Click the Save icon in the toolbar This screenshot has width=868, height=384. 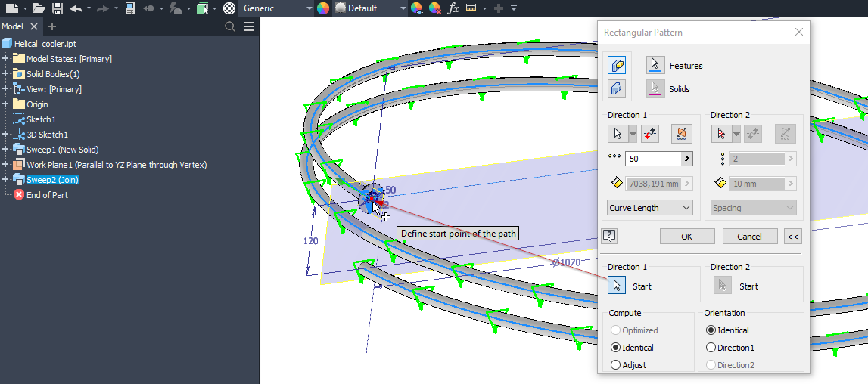tap(58, 8)
